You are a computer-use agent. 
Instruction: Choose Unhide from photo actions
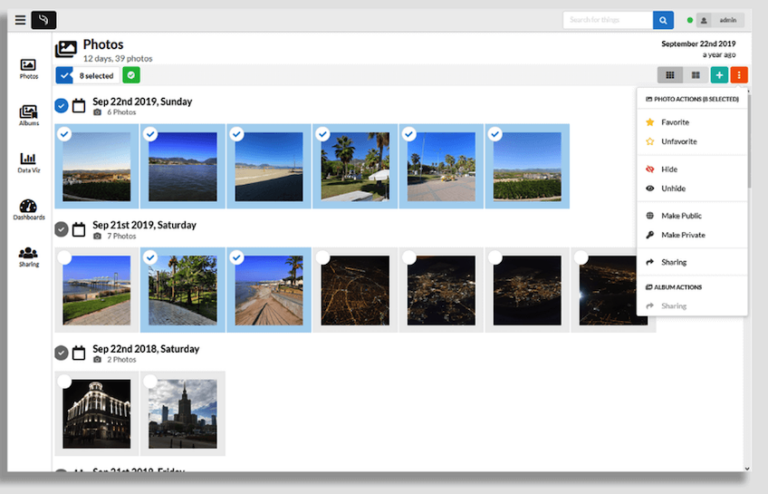point(692,188)
